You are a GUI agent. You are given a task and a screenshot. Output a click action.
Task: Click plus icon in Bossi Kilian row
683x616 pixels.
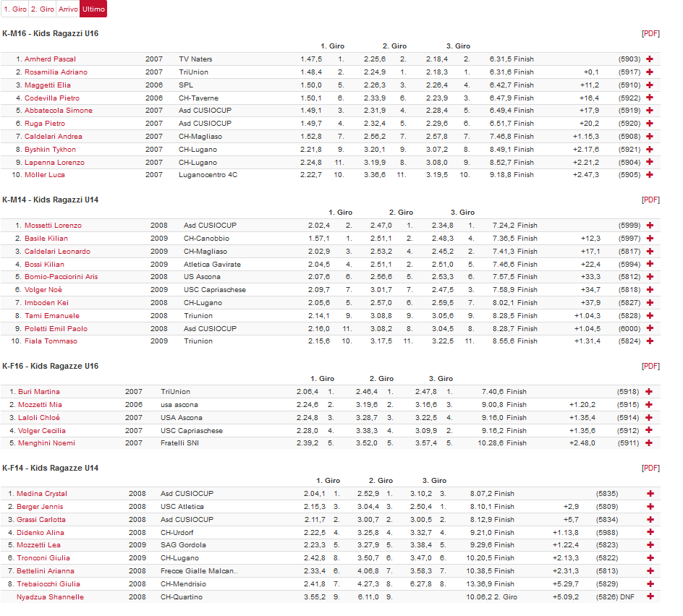(x=649, y=265)
